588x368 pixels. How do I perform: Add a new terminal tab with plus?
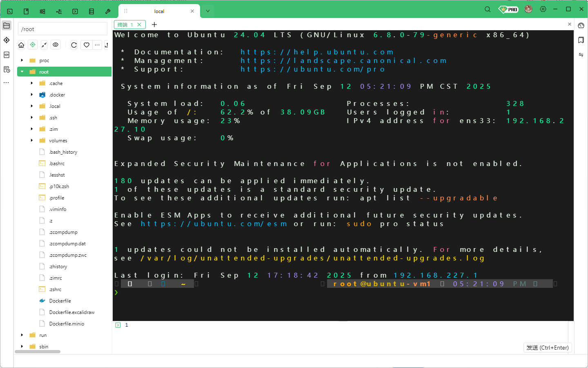point(154,25)
